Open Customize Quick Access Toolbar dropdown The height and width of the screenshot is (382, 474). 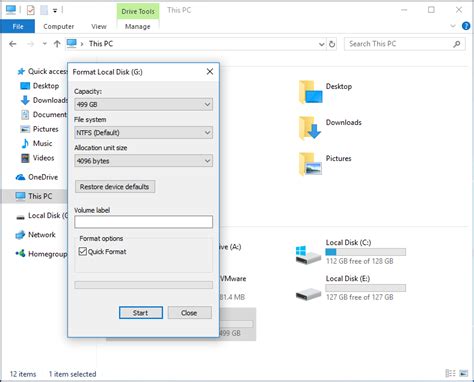[55, 11]
